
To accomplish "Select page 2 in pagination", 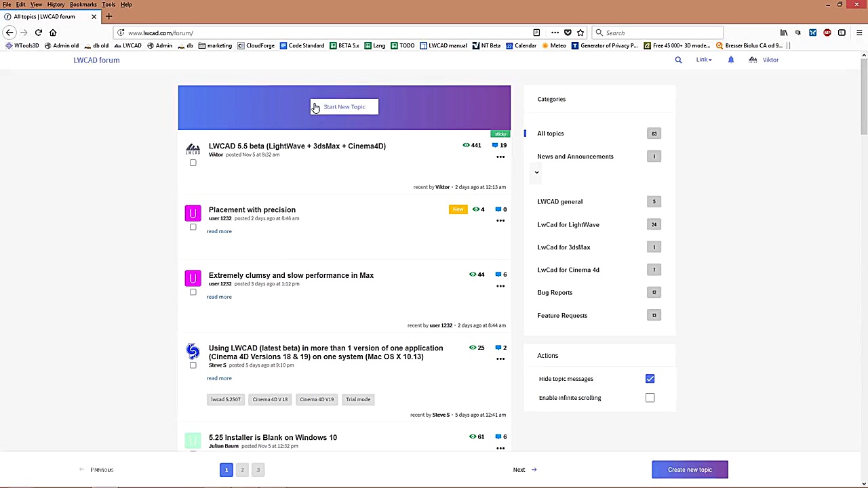I will coord(242,470).
